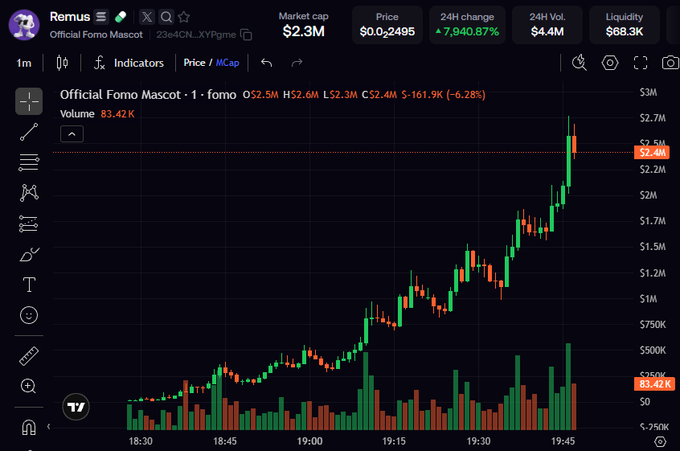The width and height of the screenshot is (680, 451).
Task: Click the 19:00 time axis label
Action: coord(310,441)
